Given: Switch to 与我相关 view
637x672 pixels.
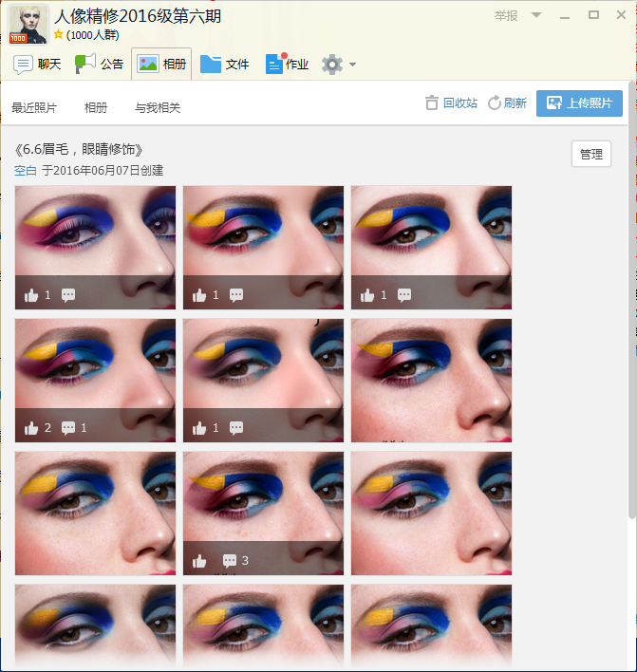Looking at the screenshot, I should click(x=158, y=107).
